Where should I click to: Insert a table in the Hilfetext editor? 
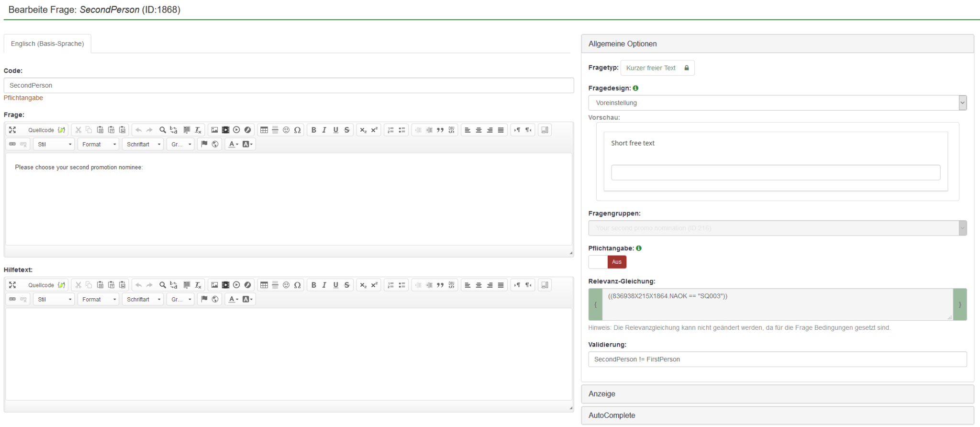(x=264, y=285)
